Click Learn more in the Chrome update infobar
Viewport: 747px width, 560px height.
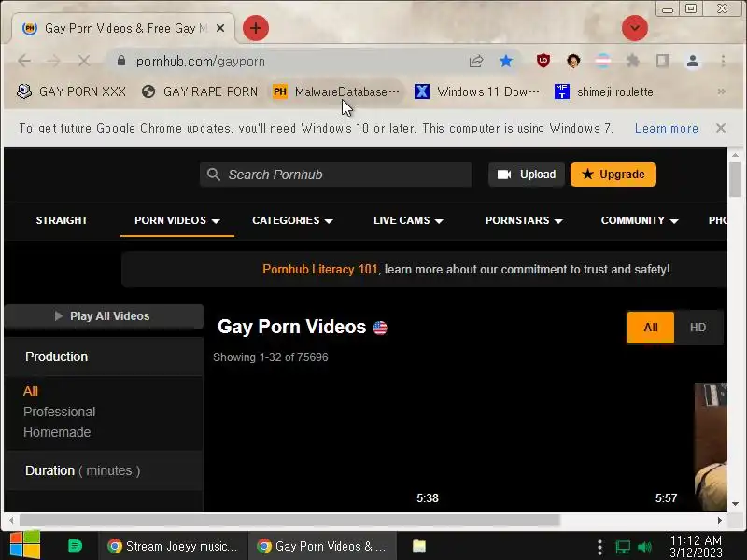pos(667,128)
